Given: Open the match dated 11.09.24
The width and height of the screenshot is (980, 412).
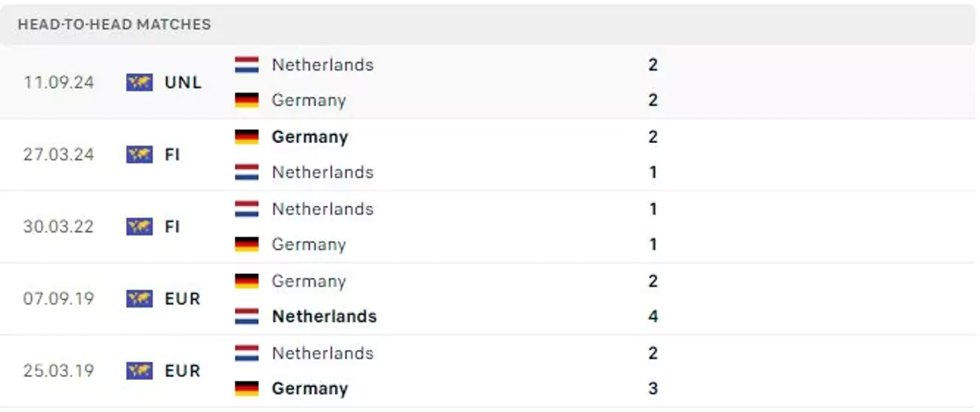Looking at the screenshot, I should click(490, 83).
